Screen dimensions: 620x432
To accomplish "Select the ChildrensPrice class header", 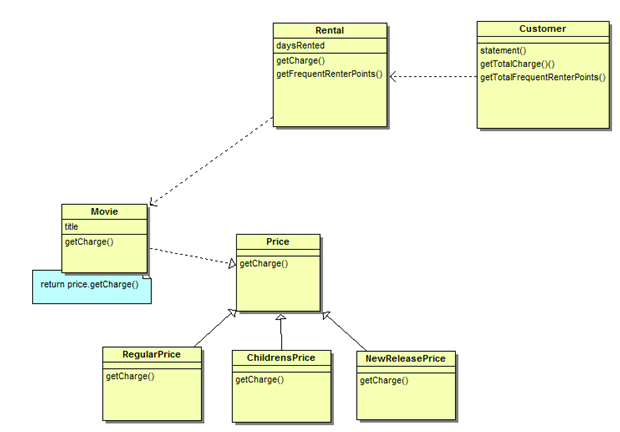I will tap(280, 358).
